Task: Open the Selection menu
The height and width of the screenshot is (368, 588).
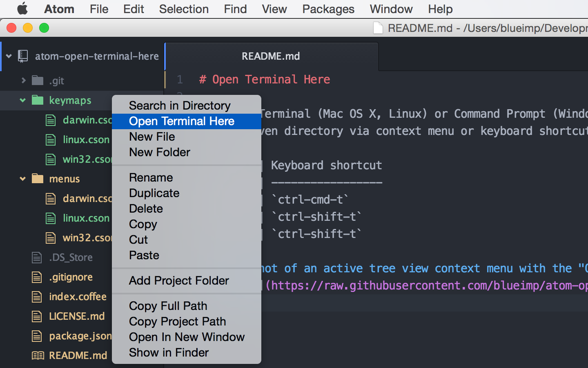Action: point(184,9)
